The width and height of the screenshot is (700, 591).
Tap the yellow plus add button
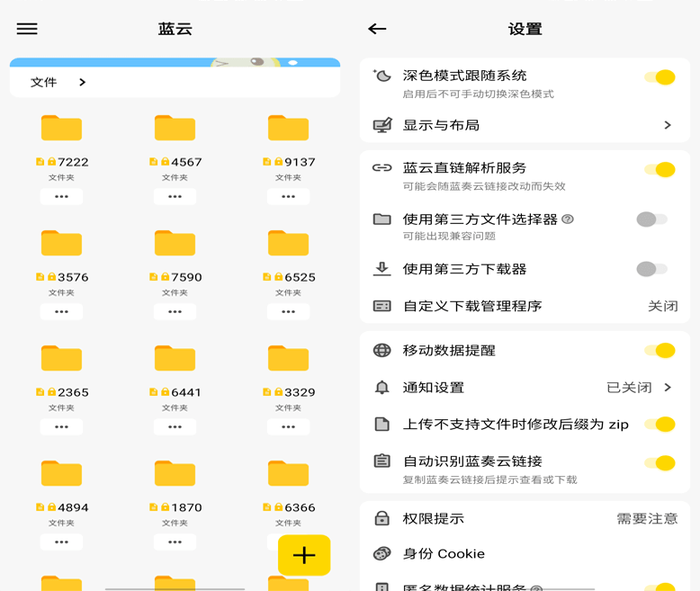coord(304,555)
